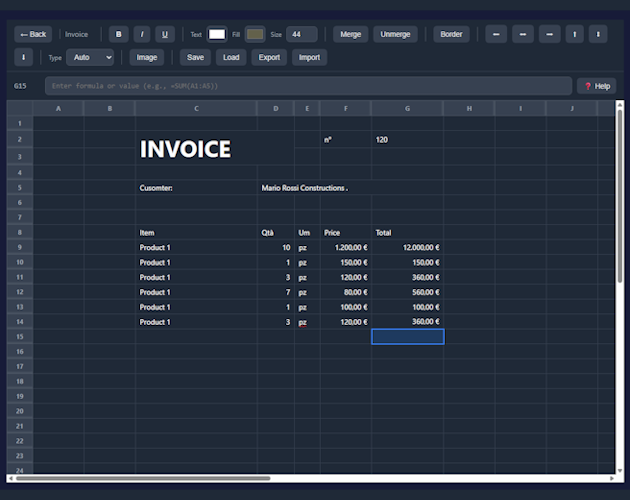This screenshot has height=500, width=630.
Task: Open the Fill color swatch
Action: pos(255,34)
